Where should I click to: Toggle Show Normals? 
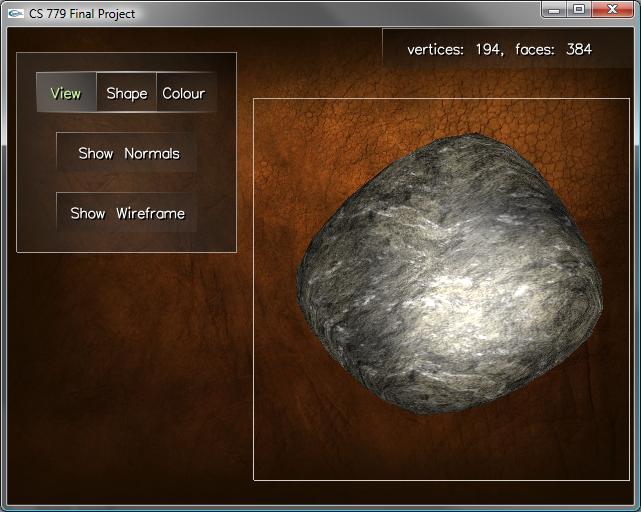128,153
